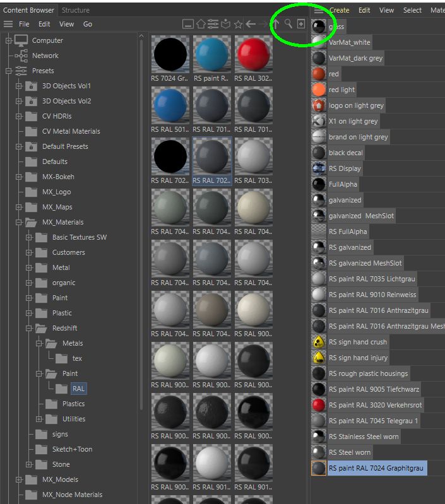Screen dimensions: 445x504
Task: Expand the Plastic folder node
Action: point(29,313)
